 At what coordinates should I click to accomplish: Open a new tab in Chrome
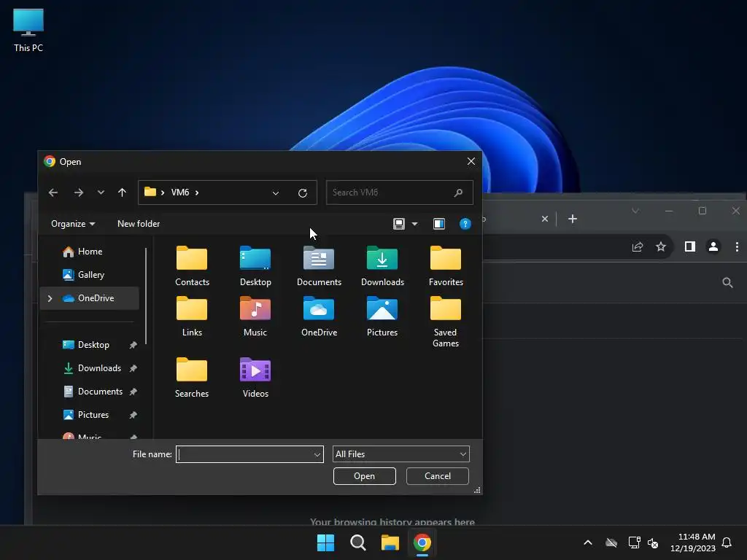pos(573,219)
